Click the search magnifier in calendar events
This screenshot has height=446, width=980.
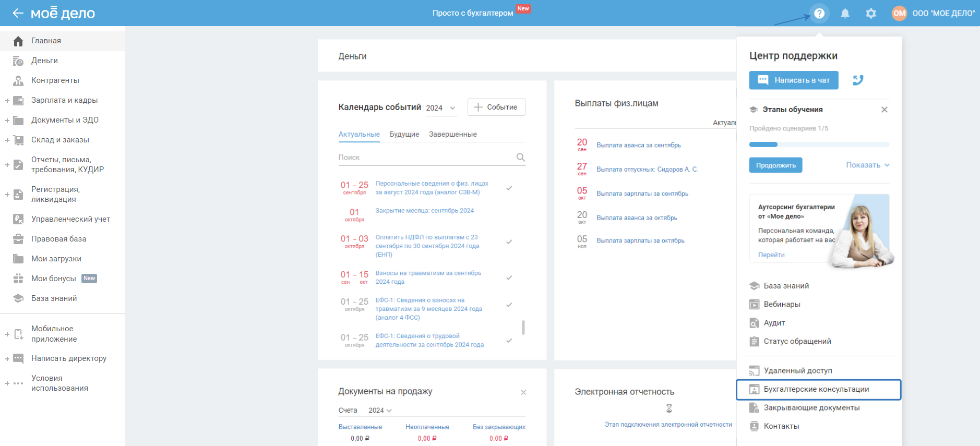point(520,157)
